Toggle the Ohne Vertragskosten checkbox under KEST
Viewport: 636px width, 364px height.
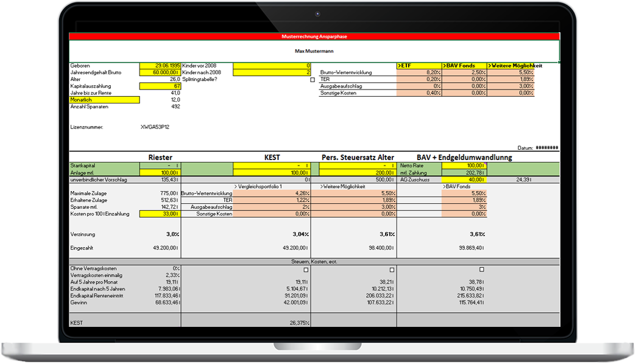coord(306,270)
